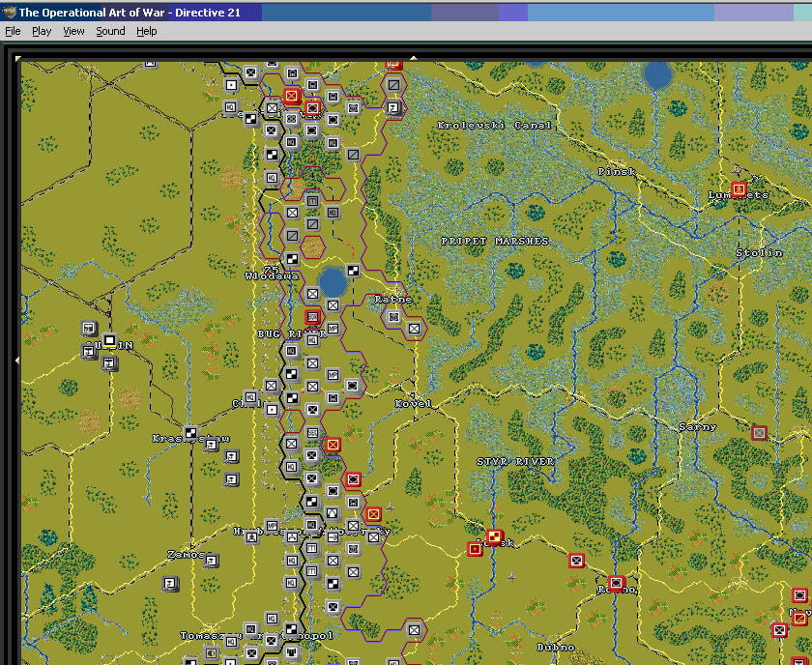Click the map scroll-left arrow on the left border
Viewport: 812px width, 665px height.
click(17, 360)
